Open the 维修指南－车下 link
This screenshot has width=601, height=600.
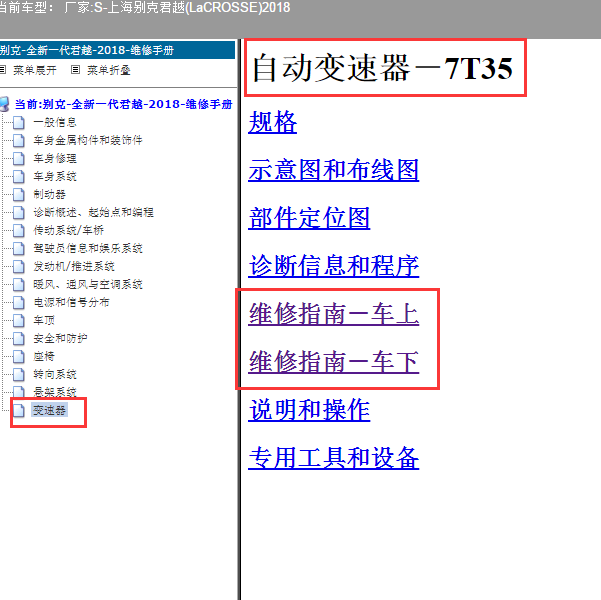333,362
